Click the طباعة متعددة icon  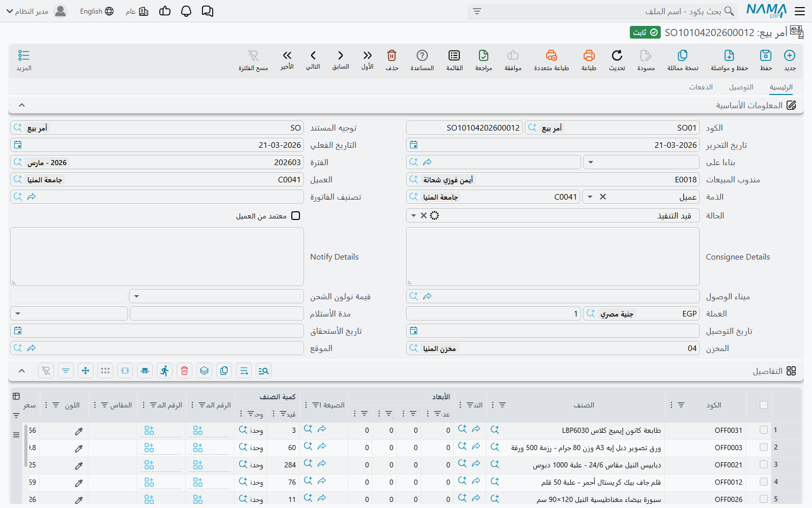click(552, 55)
